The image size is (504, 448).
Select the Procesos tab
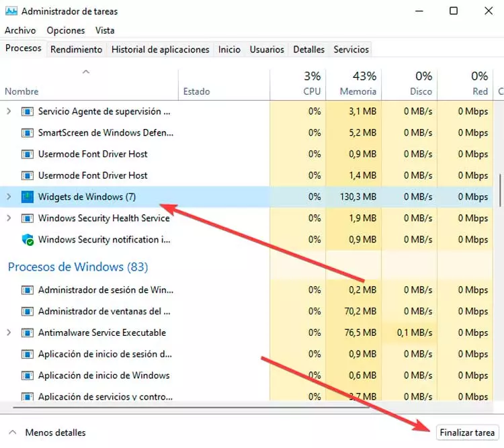[24, 48]
